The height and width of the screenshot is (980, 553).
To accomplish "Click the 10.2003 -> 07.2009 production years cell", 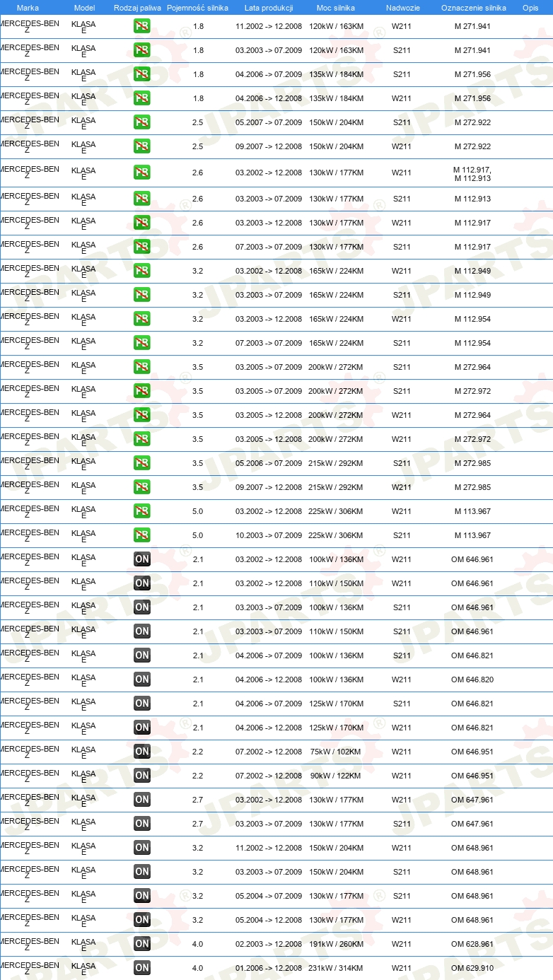I will pyautogui.click(x=269, y=535).
